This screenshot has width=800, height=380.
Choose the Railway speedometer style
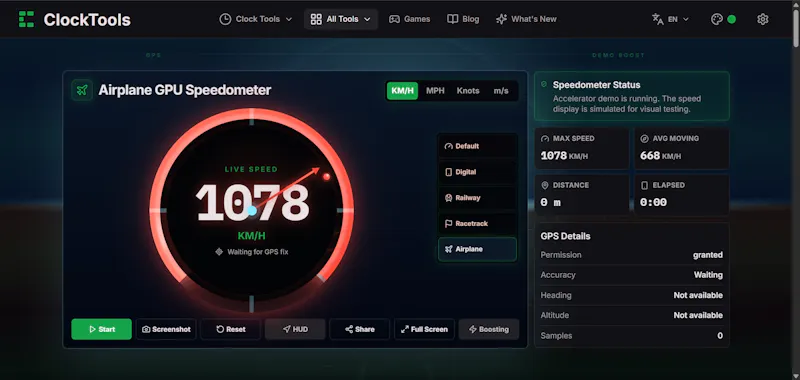point(477,197)
